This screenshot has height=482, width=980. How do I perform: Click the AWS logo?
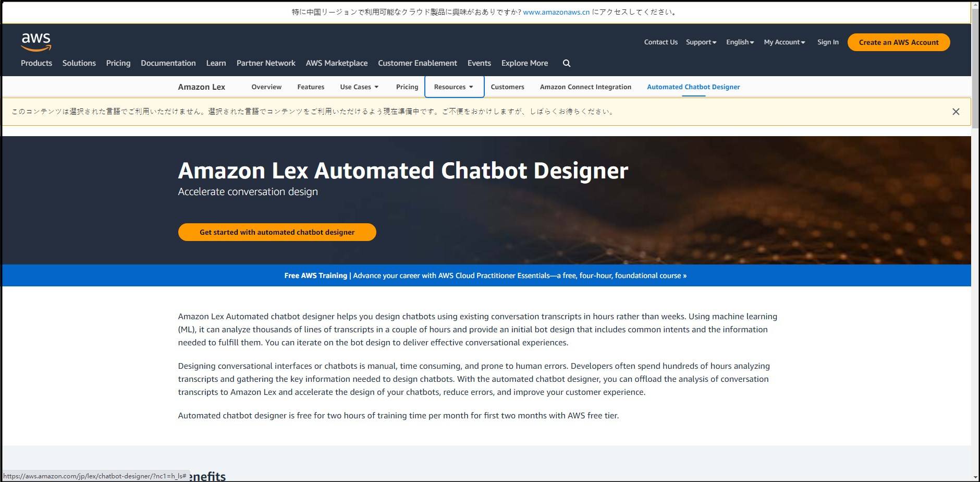(x=36, y=42)
